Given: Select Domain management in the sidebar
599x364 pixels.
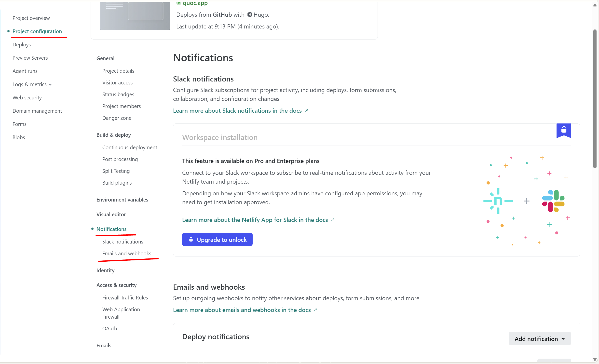Looking at the screenshot, I should pos(37,111).
